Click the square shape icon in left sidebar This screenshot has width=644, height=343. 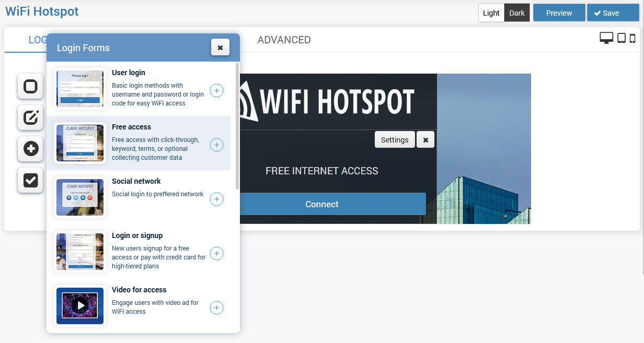(30, 86)
